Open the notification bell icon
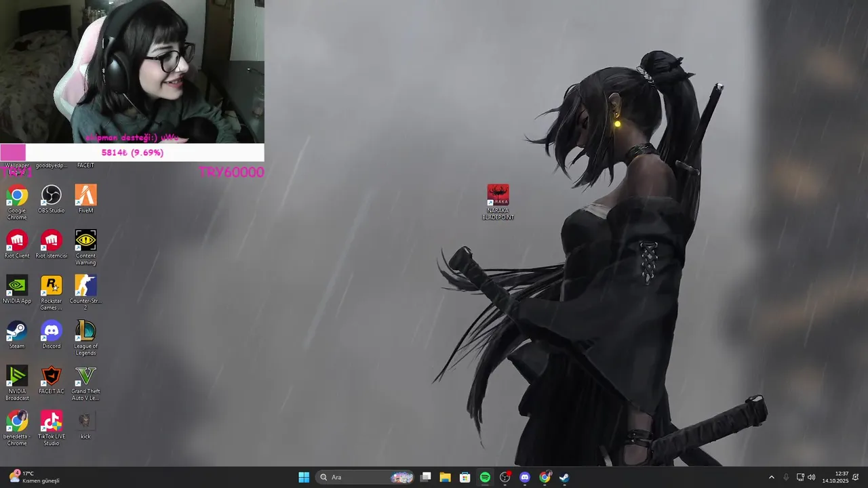The height and width of the screenshot is (488, 868). (x=856, y=477)
